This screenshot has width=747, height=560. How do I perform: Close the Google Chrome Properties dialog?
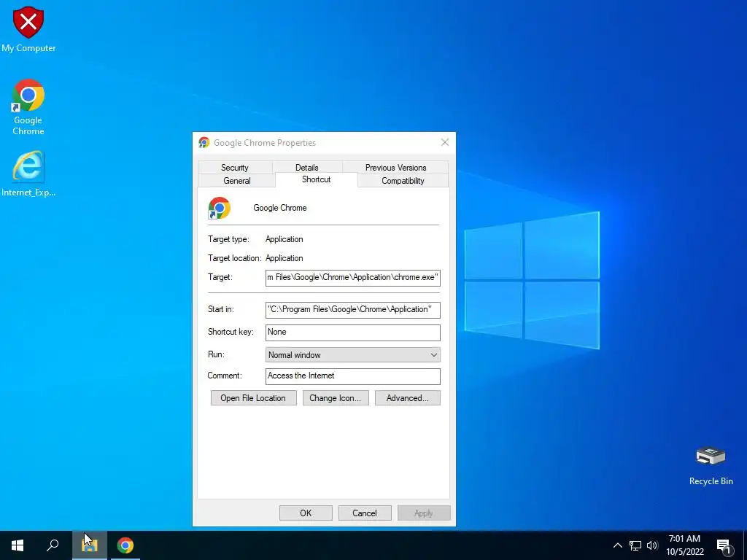click(x=445, y=142)
